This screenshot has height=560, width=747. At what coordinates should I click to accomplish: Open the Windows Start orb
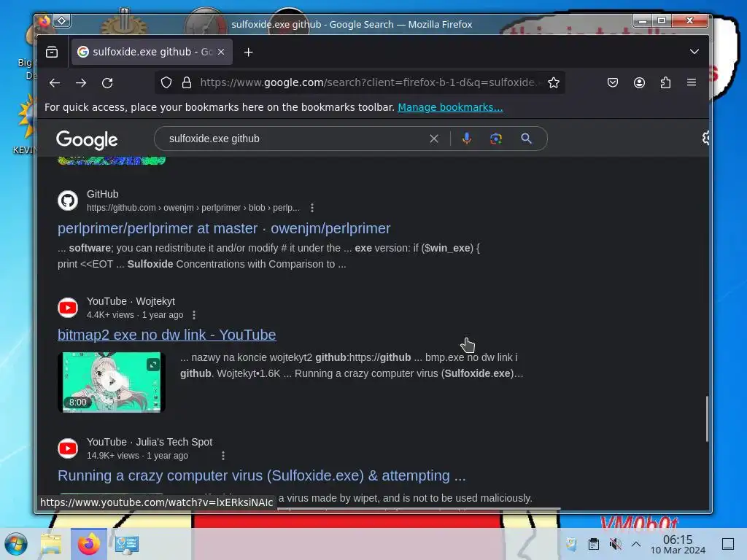pos(16,544)
